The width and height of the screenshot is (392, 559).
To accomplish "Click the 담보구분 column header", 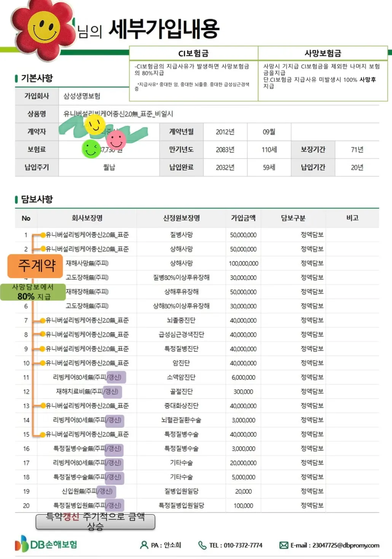I will click(293, 218).
